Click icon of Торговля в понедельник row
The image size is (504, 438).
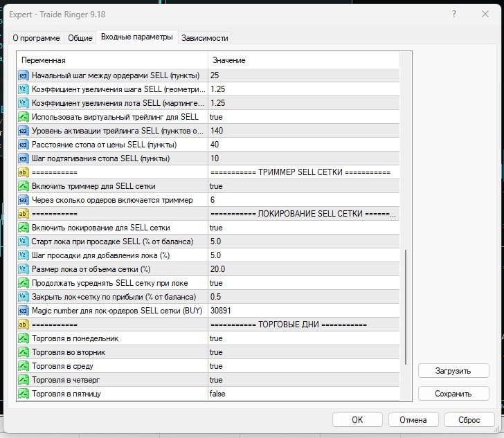[24, 338]
